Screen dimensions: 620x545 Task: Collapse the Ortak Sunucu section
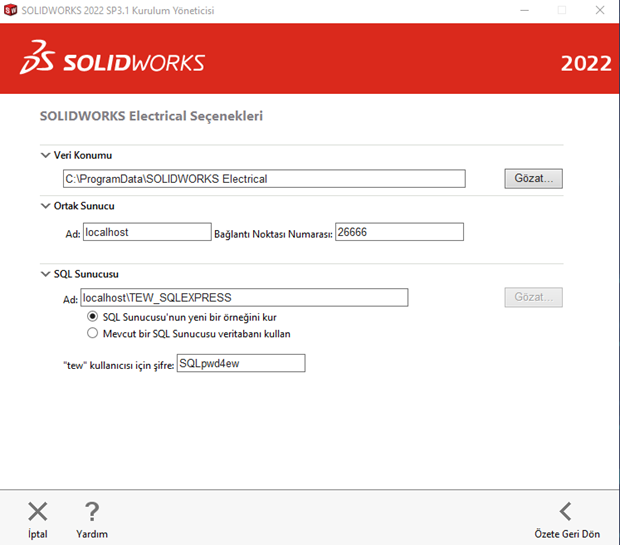[45, 206]
